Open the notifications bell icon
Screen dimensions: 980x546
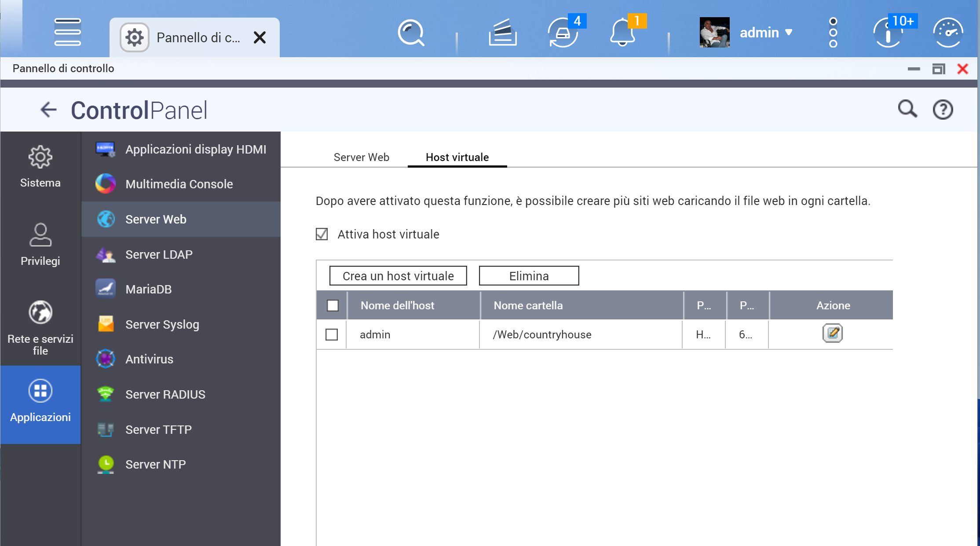point(622,33)
